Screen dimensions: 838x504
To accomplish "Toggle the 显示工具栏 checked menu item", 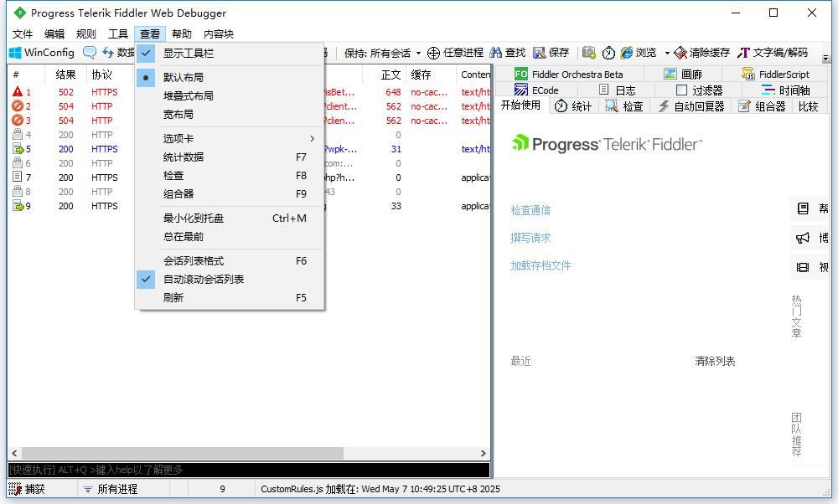I will point(230,53).
